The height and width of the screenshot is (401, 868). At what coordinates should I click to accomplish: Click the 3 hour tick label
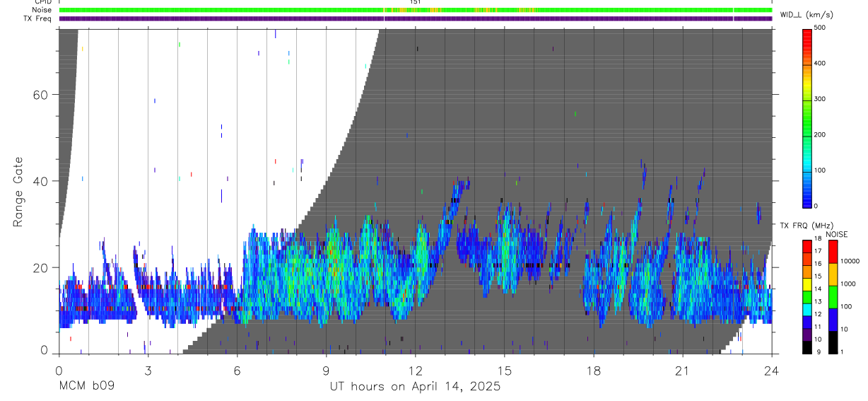148,371
